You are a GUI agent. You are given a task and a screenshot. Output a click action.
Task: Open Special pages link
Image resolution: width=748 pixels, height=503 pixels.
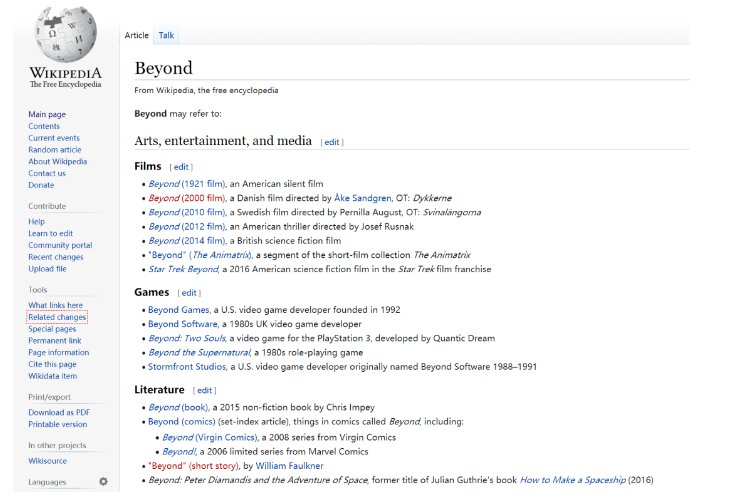(52, 329)
